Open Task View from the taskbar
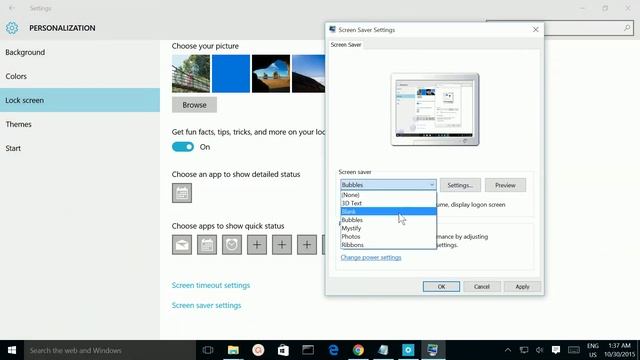Image resolution: width=640 pixels, height=360 pixels. (x=208, y=350)
